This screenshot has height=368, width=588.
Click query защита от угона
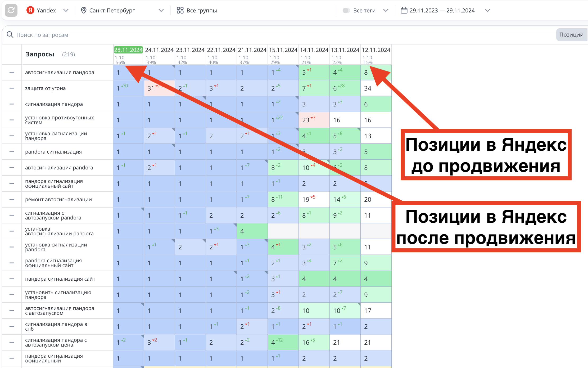(x=45, y=88)
